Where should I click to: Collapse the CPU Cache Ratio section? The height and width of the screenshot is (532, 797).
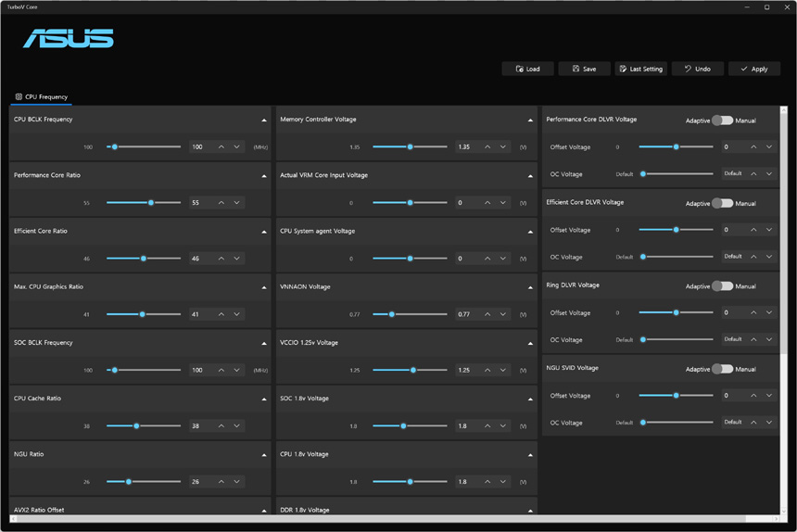(x=264, y=399)
